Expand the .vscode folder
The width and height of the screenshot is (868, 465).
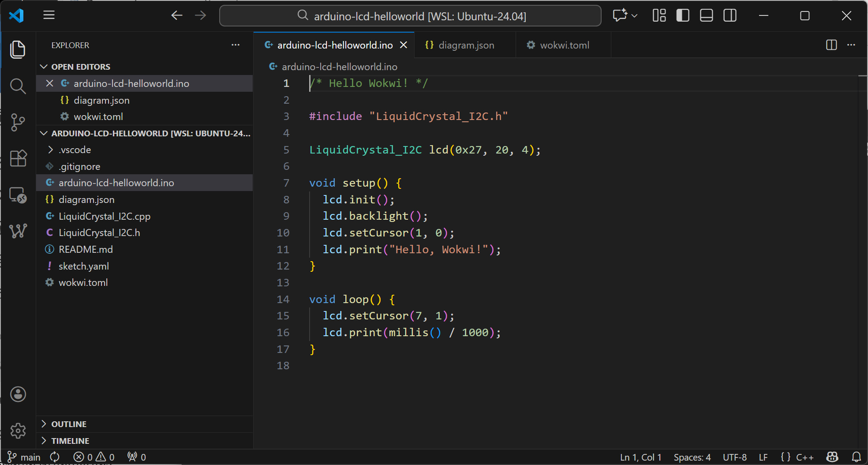(75, 150)
